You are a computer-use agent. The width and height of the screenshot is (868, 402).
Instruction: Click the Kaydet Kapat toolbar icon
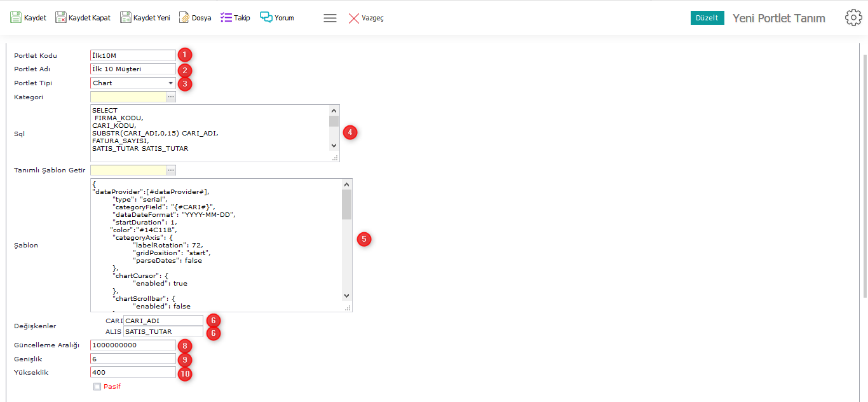(61, 18)
